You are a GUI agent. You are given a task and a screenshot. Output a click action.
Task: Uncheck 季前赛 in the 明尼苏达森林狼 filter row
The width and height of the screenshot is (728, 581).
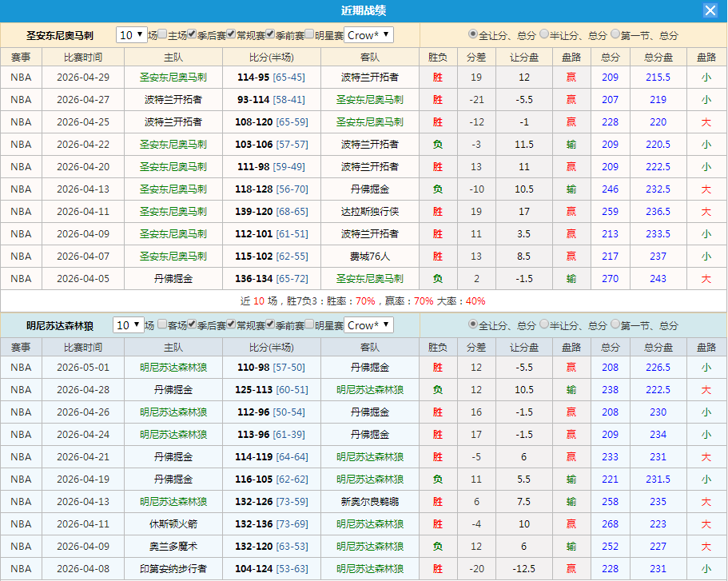coord(270,324)
